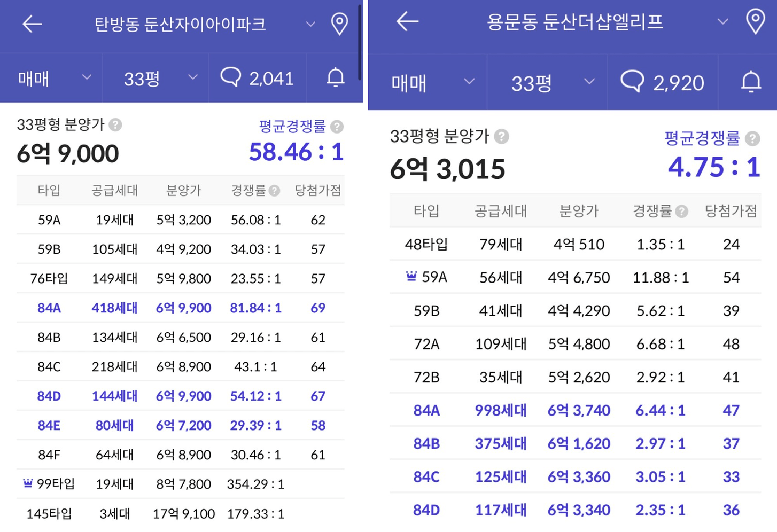Click the 6억 3,015 price heading
Screen dimensions: 777x532
click(x=448, y=169)
